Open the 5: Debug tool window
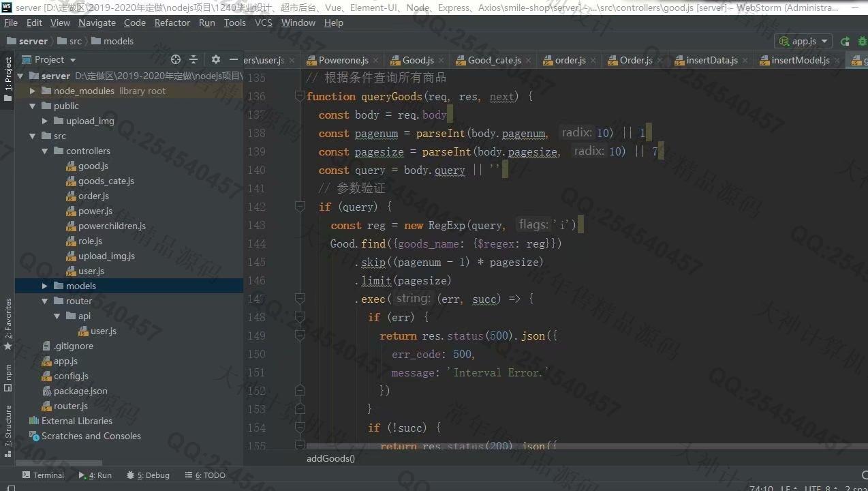Image resolution: width=868 pixels, height=491 pixels. (x=148, y=475)
